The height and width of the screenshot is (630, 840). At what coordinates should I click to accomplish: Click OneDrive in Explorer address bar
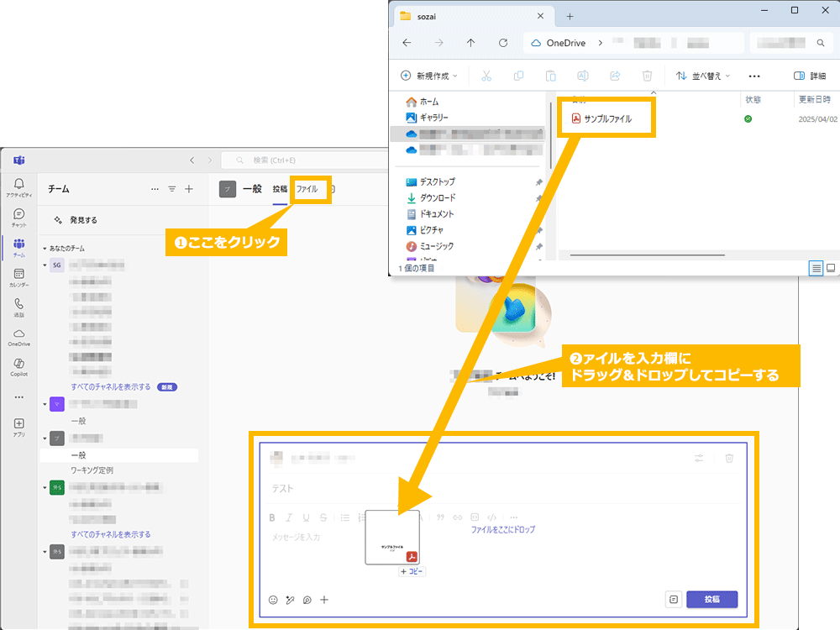click(x=565, y=43)
